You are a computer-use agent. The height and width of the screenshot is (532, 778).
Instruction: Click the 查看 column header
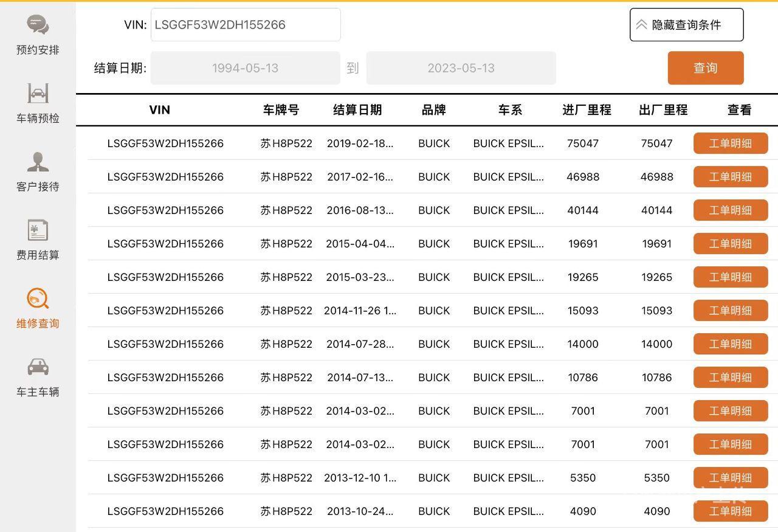(x=740, y=110)
